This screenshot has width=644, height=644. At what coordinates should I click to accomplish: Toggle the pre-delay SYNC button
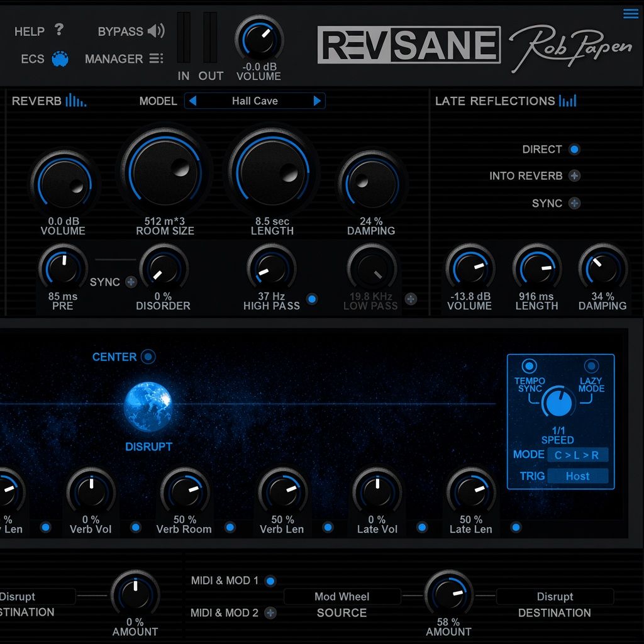(x=131, y=282)
